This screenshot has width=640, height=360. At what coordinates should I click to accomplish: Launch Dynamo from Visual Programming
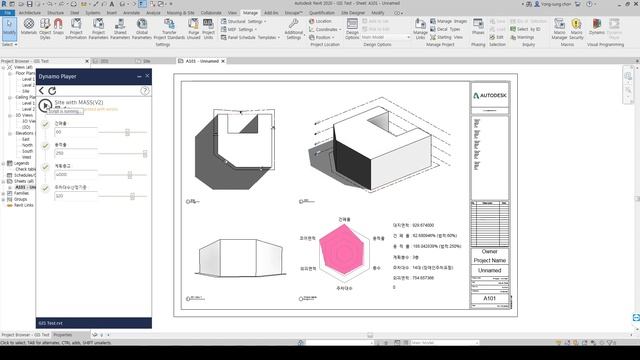click(596, 27)
